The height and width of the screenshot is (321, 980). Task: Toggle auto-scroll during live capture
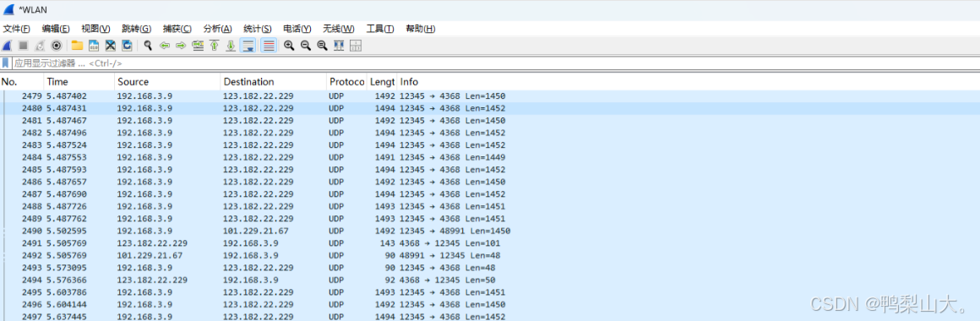pos(248,46)
